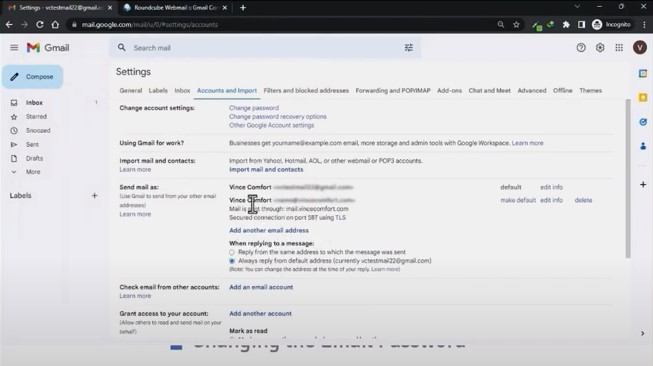
Task: Open Other Google Account settings
Action: (x=272, y=125)
